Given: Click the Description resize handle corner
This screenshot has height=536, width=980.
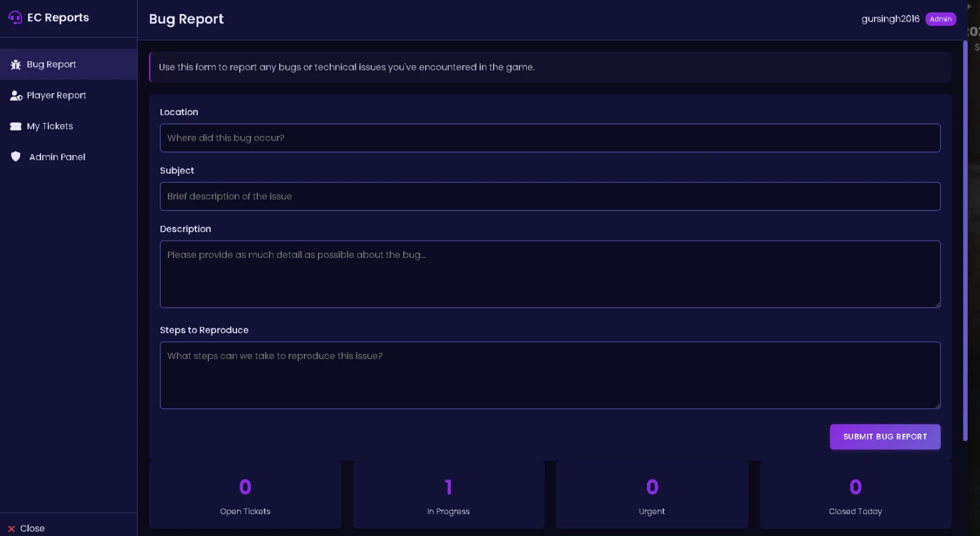Looking at the screenshot, I should (937, 304).
